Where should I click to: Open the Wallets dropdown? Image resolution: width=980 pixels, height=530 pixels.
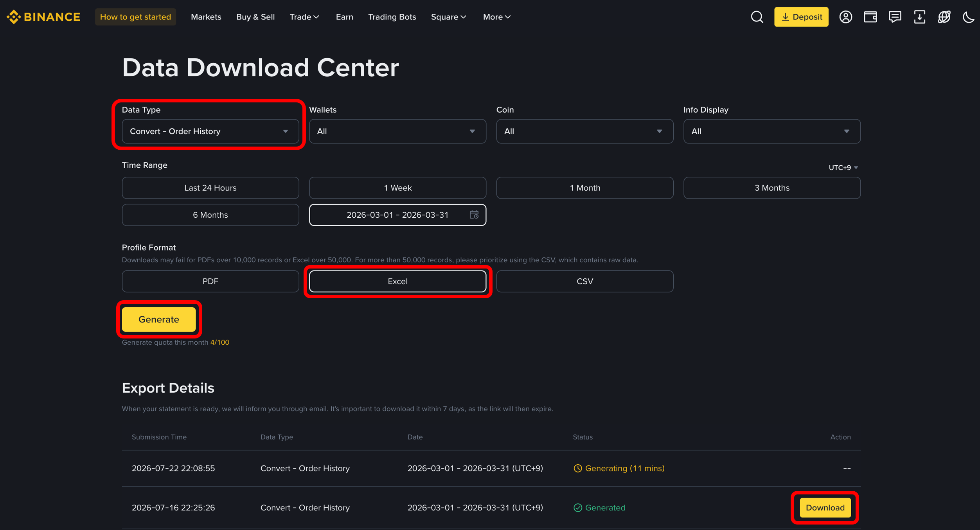(397, 131)
